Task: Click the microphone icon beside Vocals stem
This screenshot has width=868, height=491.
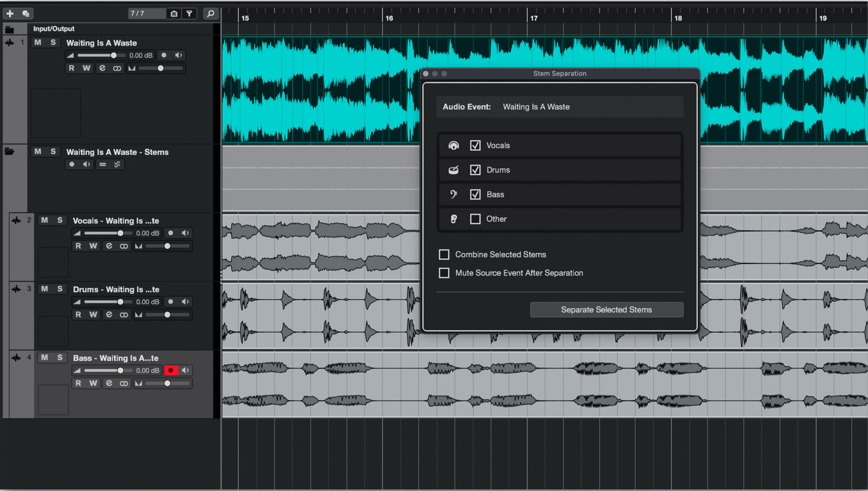Action: [453, 145]
